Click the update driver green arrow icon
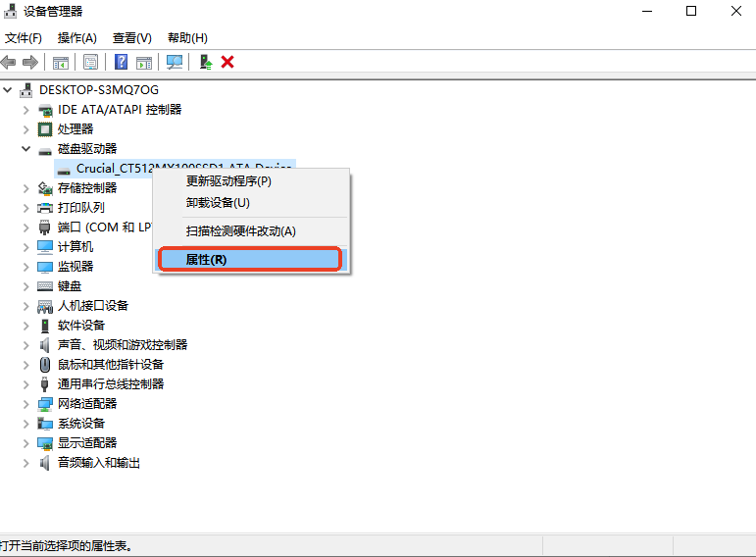 click(206, 62)
